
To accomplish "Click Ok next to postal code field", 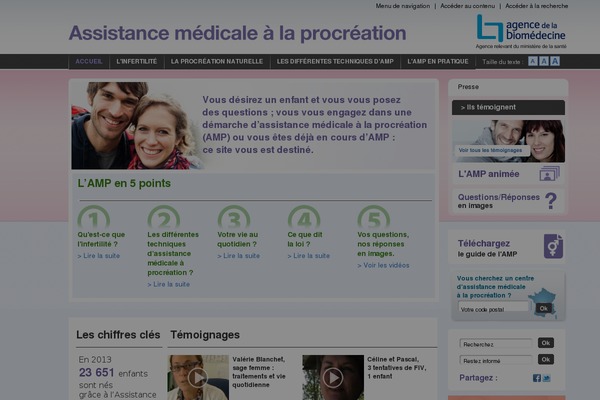I will pos(543,308).
